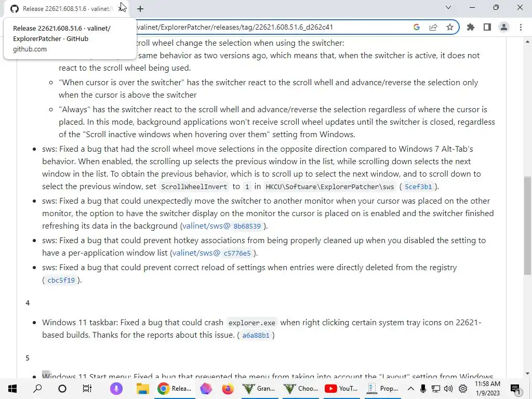Open Chrome's three-dot menu

pyautogui.click(x=521, y=27)
